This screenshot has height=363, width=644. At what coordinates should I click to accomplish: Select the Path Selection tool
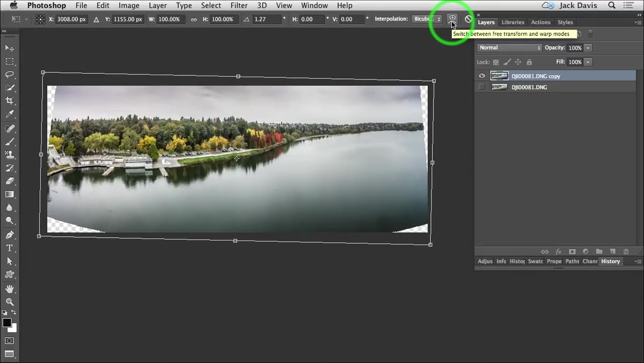10,261
